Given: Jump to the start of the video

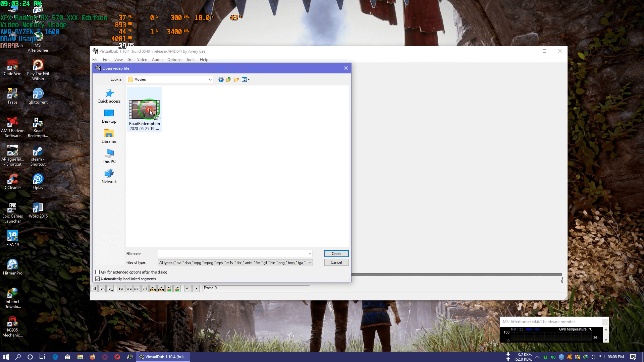Looking at the screenshot, I should (x=121, y=289).
